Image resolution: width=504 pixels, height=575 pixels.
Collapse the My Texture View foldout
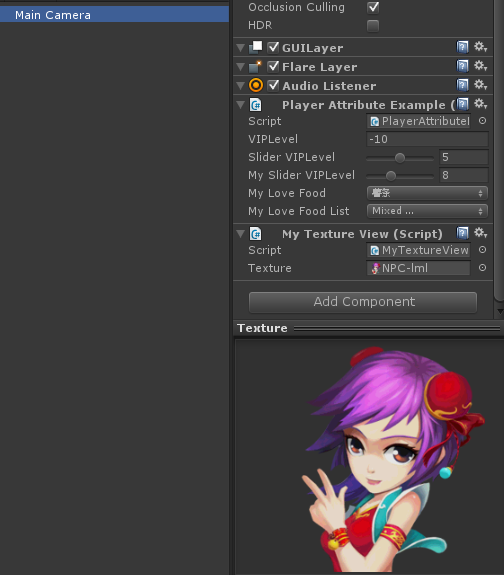[241, 234]
